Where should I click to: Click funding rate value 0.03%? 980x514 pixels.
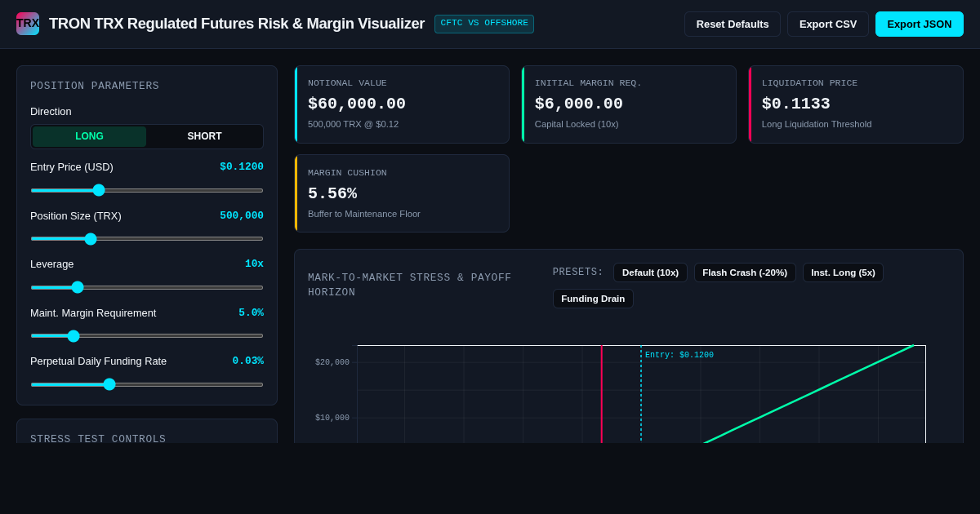(x=247, y=361)
